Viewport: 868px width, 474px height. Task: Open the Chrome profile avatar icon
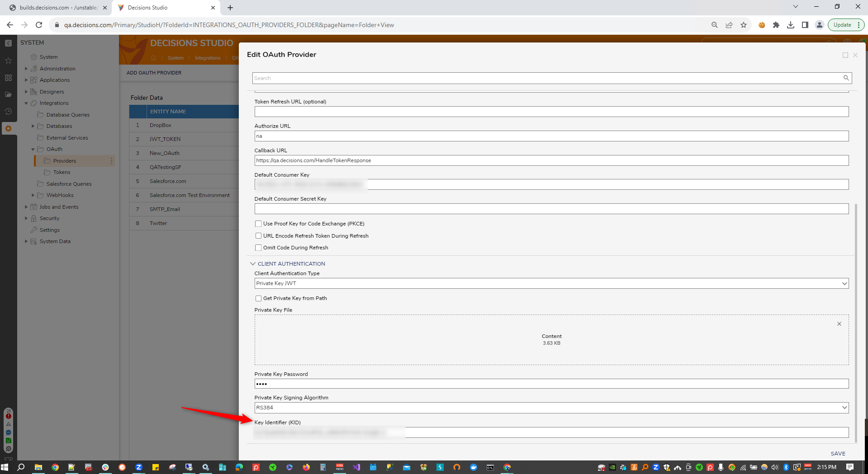click(819, 25)
